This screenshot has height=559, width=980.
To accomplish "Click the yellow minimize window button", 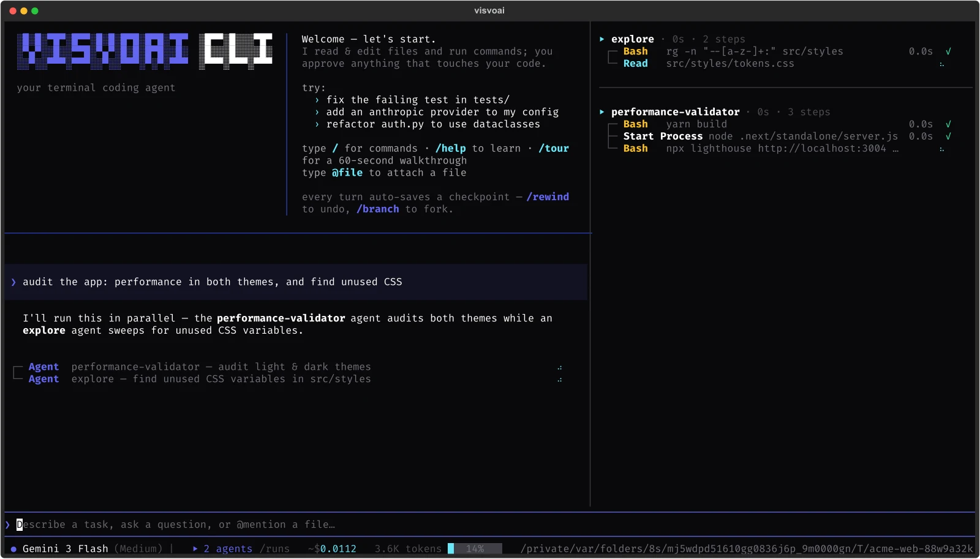I will point(24,11).
